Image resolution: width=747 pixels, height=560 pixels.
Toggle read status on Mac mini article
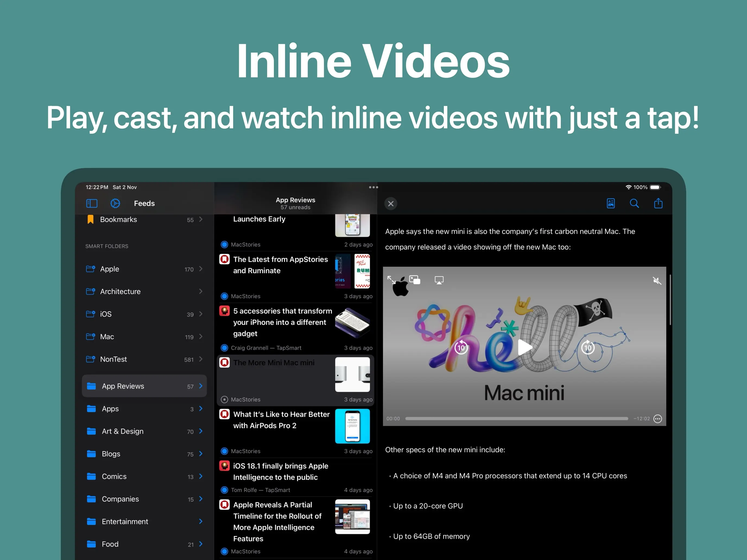point(224,399)
